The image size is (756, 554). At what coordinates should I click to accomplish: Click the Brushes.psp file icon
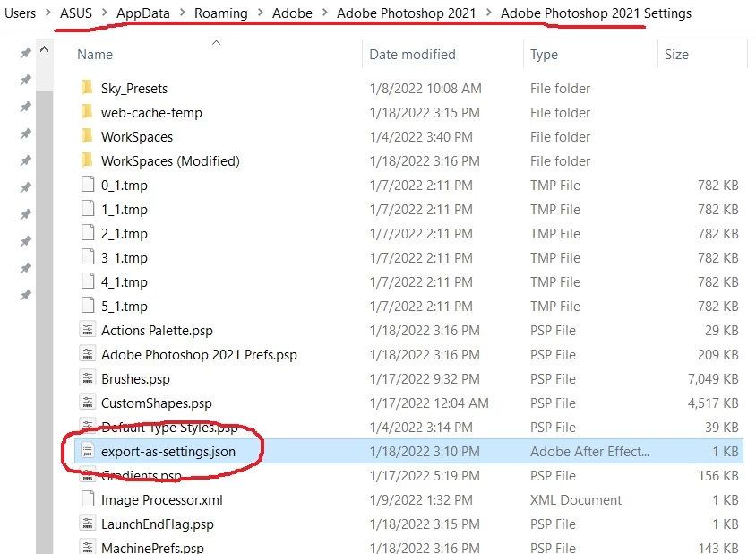(88, 378)
